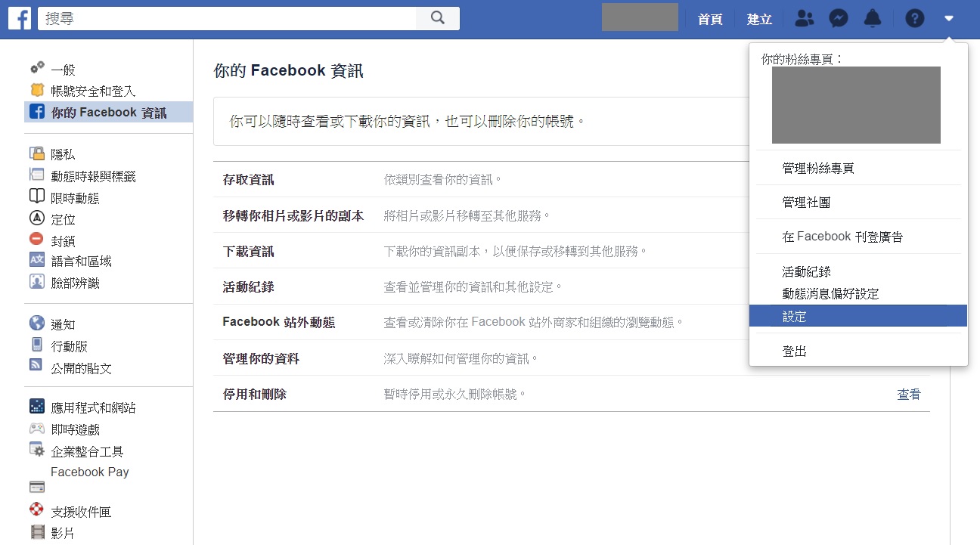Open the 存取資訊 row
The width and height of the screenshot is (980, 545).
click(572, 180)
